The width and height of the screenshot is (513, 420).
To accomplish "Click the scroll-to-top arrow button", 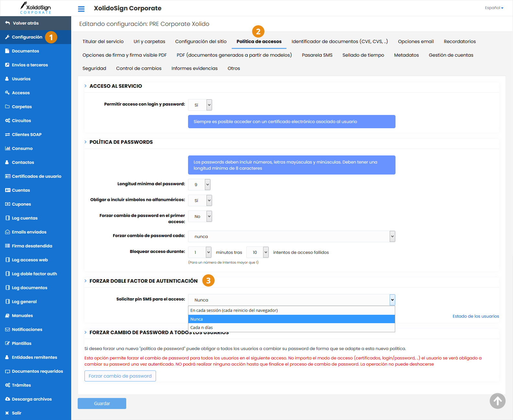I will coord(497,401).
